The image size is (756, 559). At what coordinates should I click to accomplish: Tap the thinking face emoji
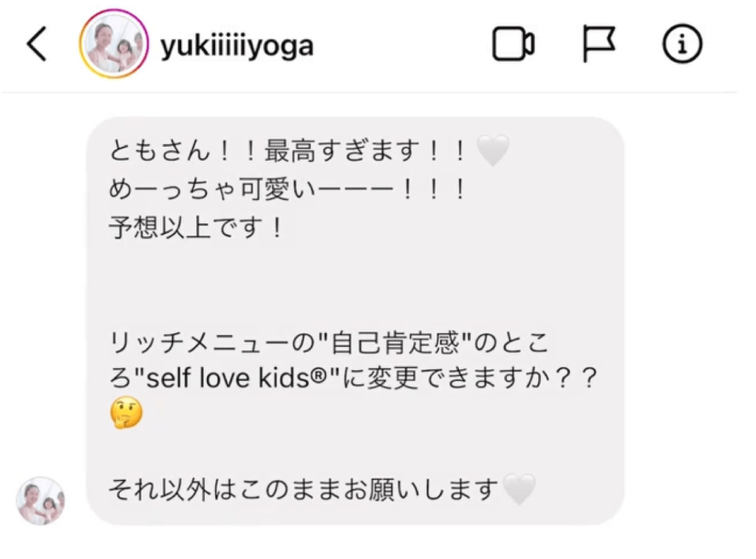[x=126, y=413]
